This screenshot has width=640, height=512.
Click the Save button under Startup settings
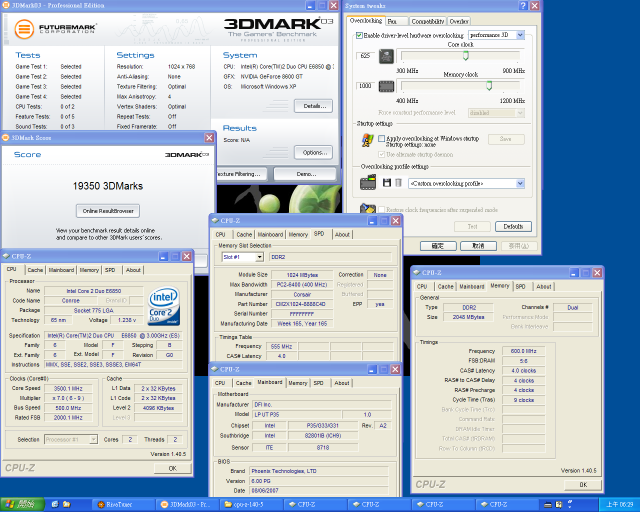click(506, 139)
